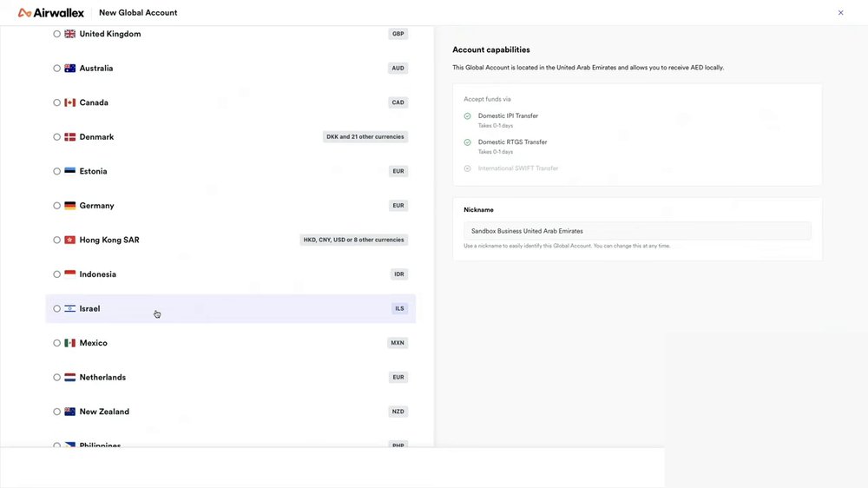
Task: Click the Estonia country name
Action: [93, 171]
